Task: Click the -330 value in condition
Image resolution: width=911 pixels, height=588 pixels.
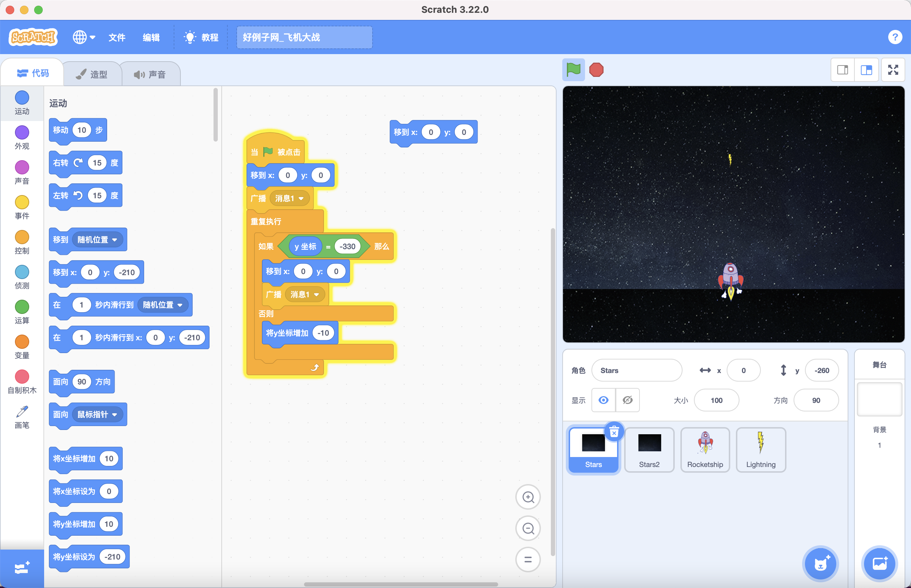Action: coord(347,247)
